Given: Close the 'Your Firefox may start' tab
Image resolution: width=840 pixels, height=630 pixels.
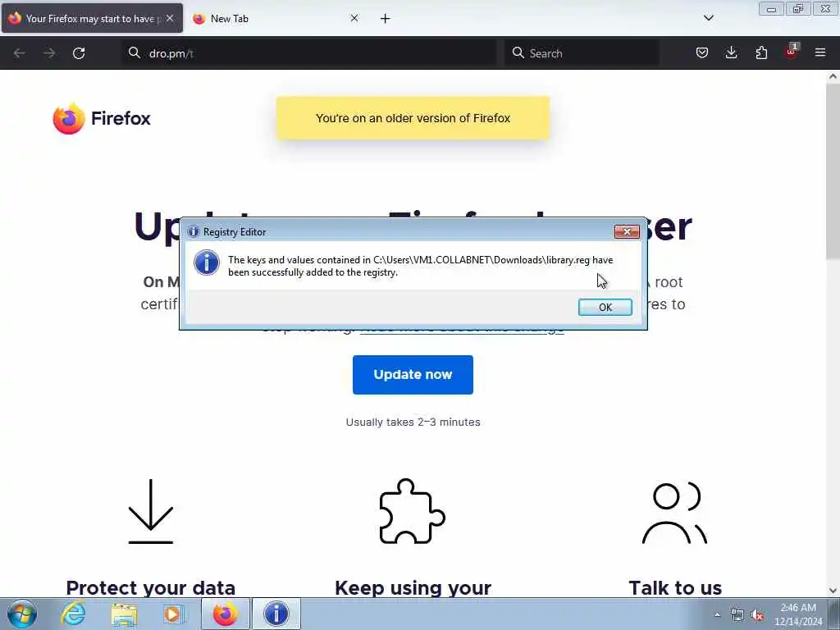Looking at the screenshot, I should 170,18.
